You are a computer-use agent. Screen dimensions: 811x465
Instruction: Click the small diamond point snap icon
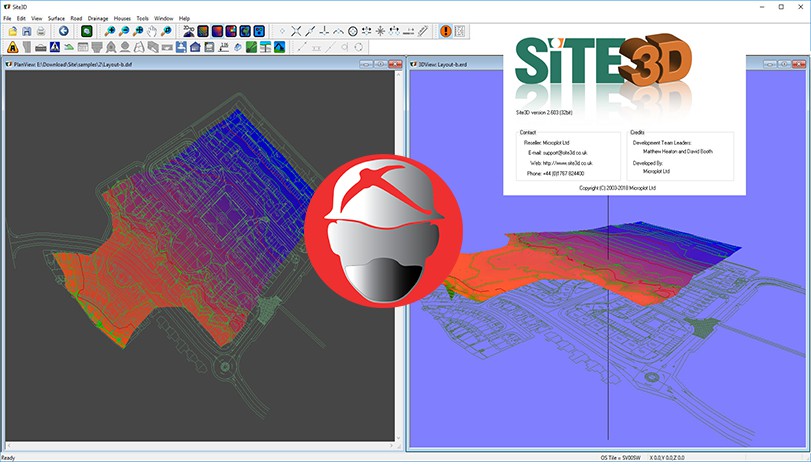click(282, 32)
